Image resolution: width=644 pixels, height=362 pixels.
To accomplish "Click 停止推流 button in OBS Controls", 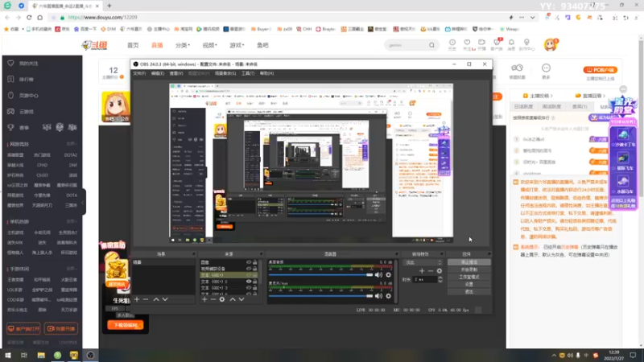I will 469,262.
